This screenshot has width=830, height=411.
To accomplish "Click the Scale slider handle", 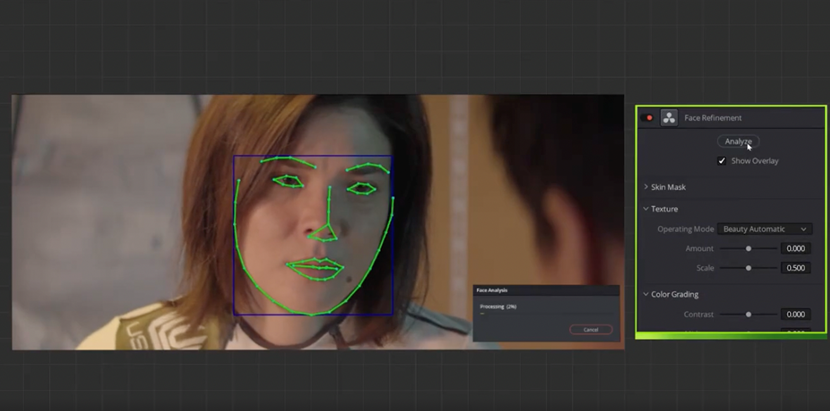I will click(x=748, y=268).
